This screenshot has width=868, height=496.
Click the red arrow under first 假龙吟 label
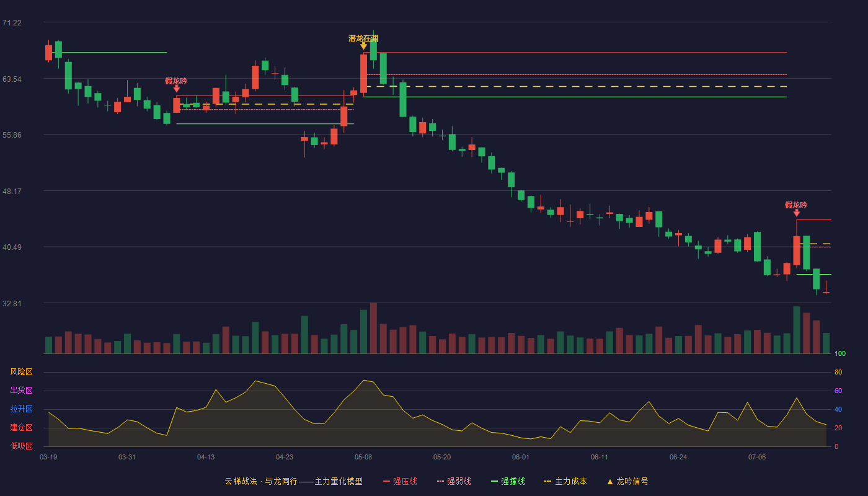point(177,89)
